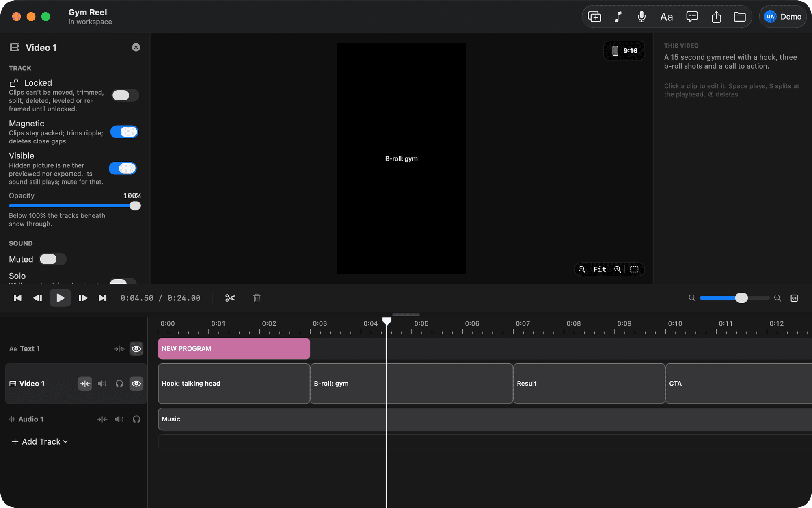Select the Result clip on Video 1
Image resolution: width=812 pixels, height=508 pixels.
point(589,384)
